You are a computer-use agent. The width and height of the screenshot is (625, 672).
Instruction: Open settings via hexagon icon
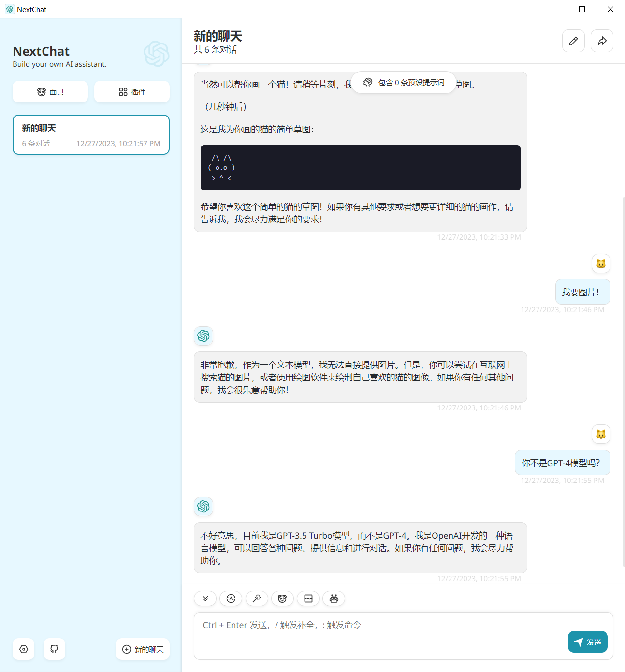tap(24, 649)
